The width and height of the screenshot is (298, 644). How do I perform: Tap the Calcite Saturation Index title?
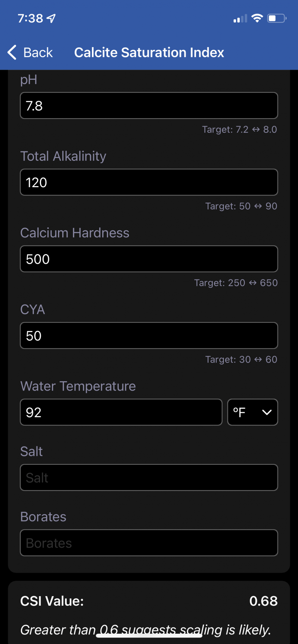pos(149,52)
